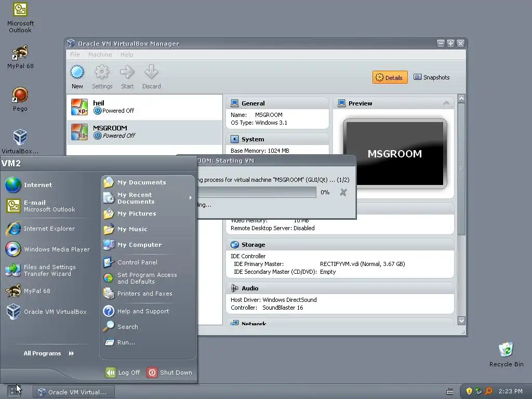Open MyPal 68 desktop shortcut
The width and height of the screenshot is (532, 399).
[20, 57]
